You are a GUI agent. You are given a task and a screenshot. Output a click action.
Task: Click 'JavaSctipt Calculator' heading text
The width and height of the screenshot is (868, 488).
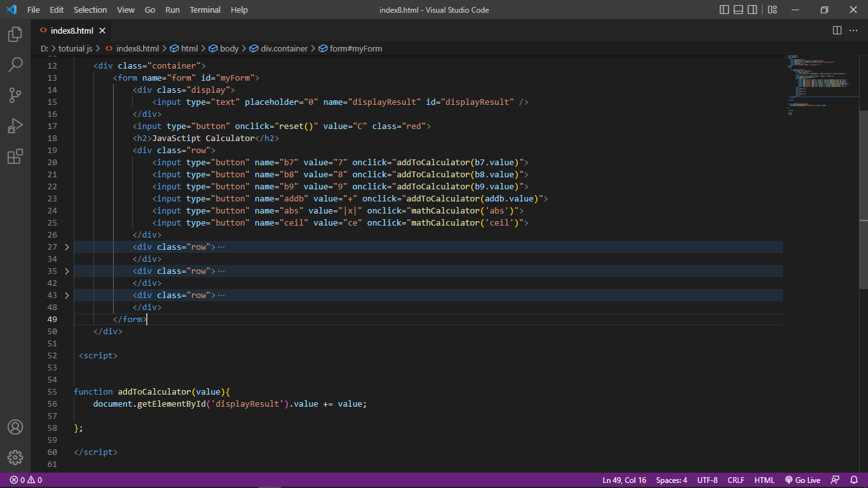[203, 138]
